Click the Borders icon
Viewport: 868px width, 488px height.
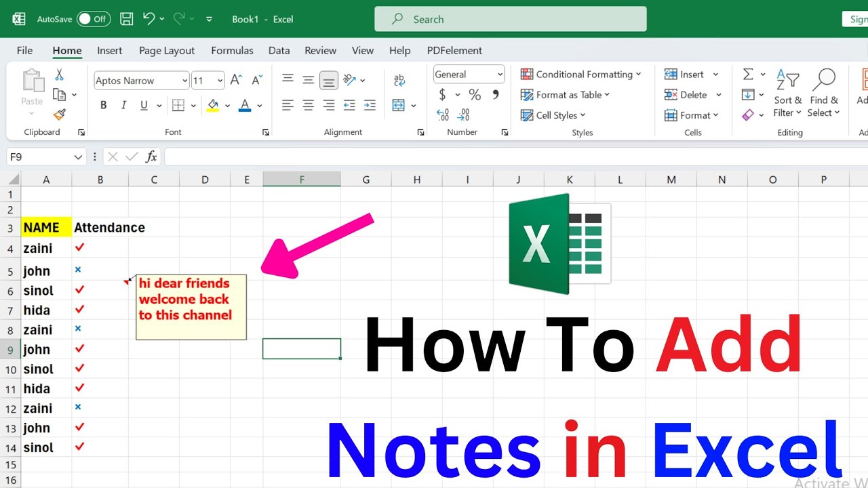point(178,105)
